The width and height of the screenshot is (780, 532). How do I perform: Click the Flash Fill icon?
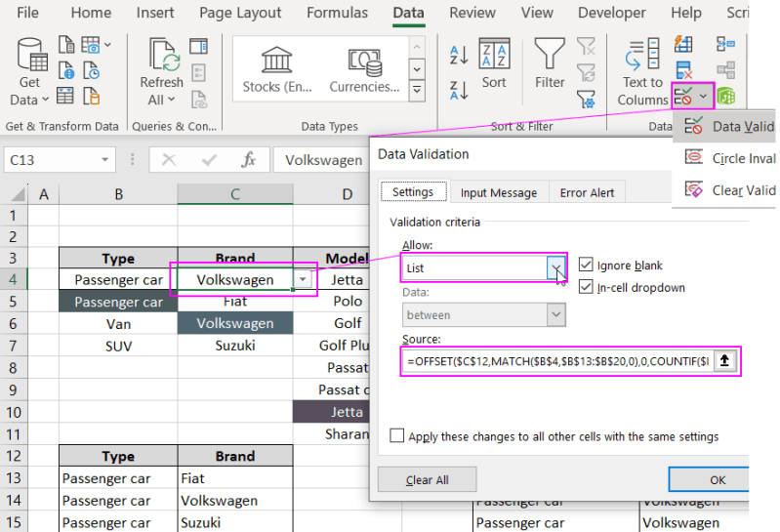tap(683, 44)
